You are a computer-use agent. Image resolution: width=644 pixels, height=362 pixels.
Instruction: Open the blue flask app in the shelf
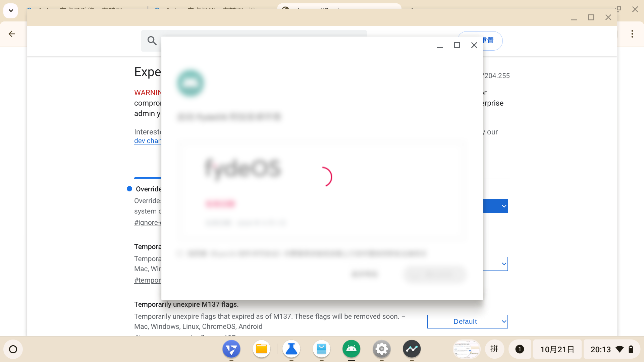click(291, 349)
